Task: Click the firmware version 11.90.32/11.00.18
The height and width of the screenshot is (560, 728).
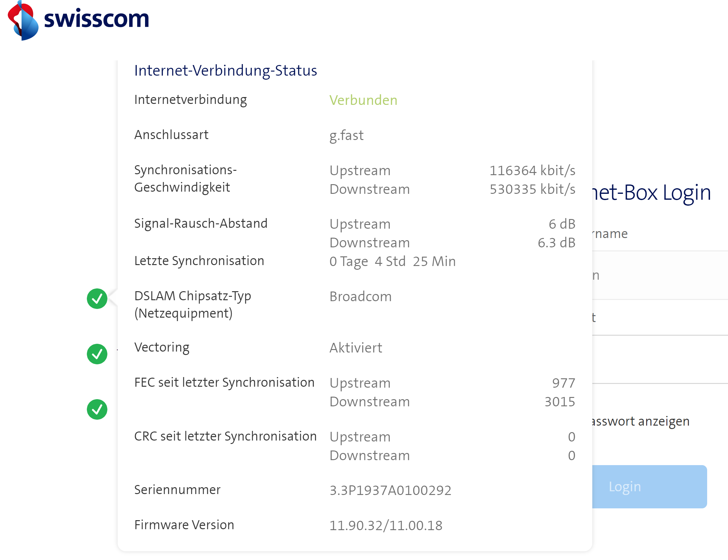Action: point(386,525)
